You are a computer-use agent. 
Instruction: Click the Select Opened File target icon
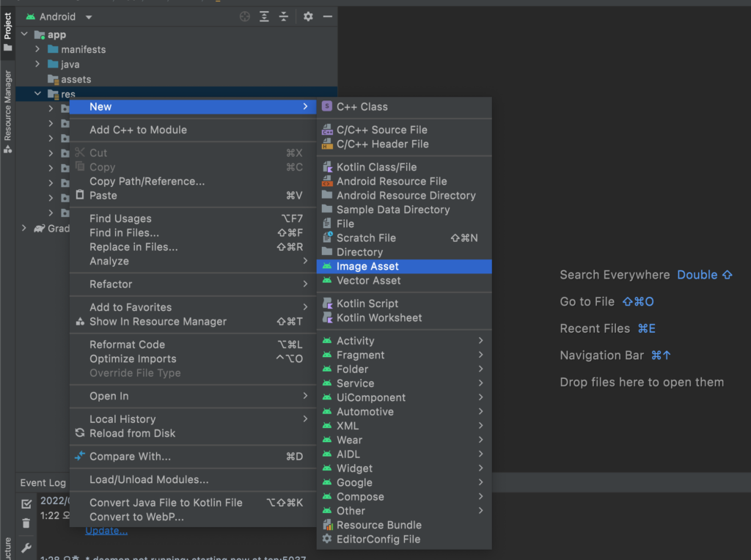[245, 17]
